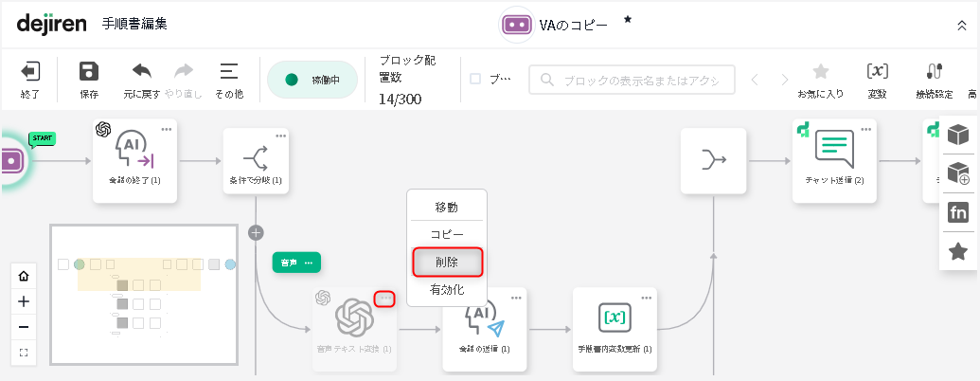Click the fn function icon in sidebar
The width and height of the screenshot is (980, 381).
click(958, 213)
